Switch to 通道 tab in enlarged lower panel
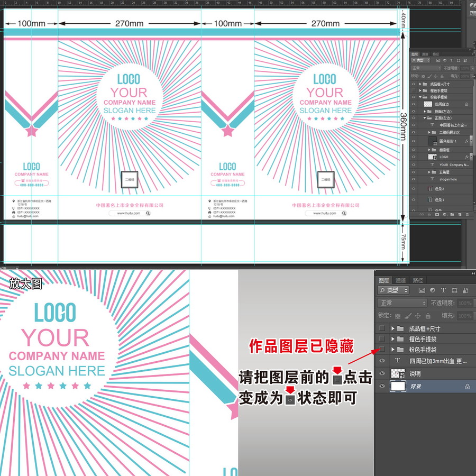The image size is (476, 476). click(401, 280)
